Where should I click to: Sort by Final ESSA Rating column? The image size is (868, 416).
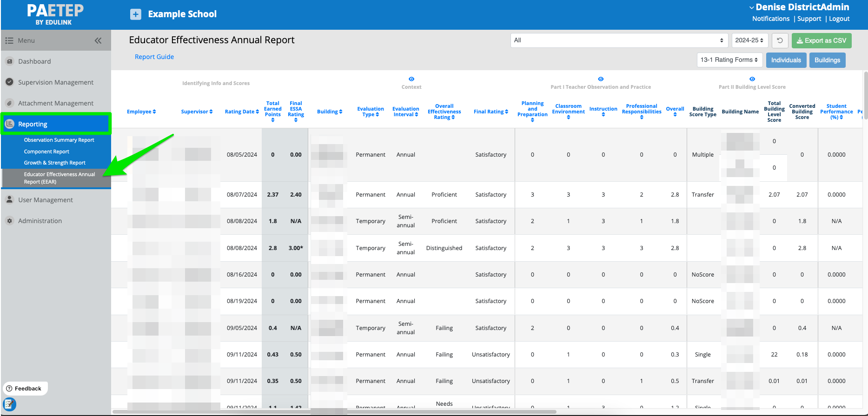pyautogui.click(x=296, y=112)
